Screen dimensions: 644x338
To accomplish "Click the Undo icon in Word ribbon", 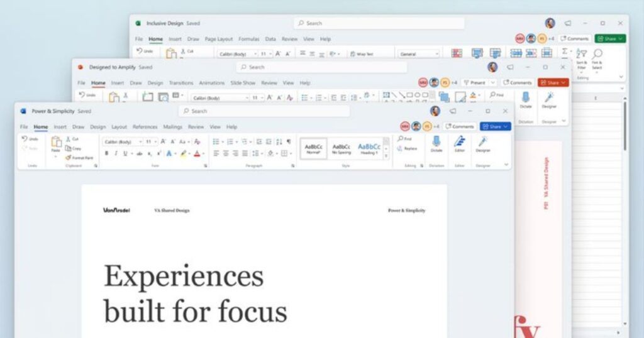I will coord(25,139).
